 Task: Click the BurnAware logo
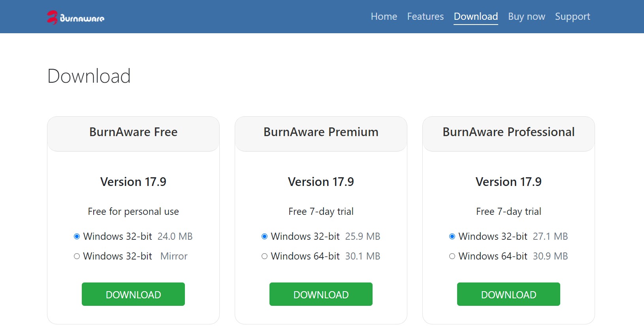(x=75, y=17)
